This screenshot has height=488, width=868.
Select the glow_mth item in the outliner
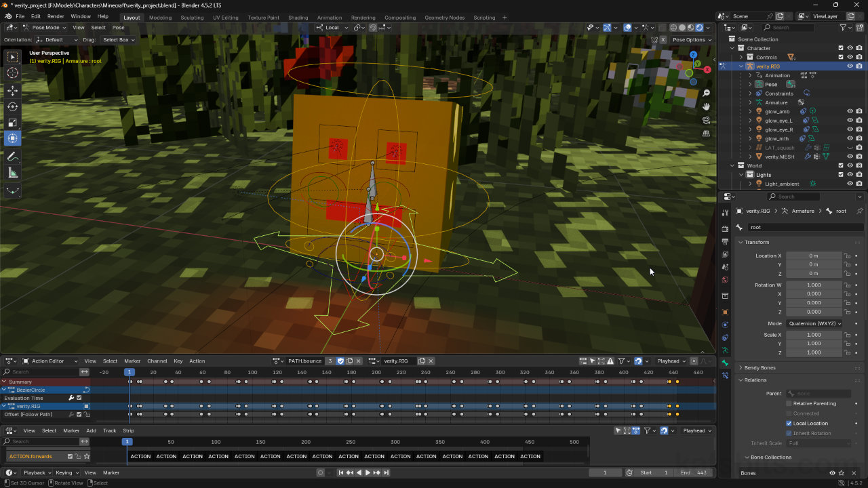pos(776,138)
